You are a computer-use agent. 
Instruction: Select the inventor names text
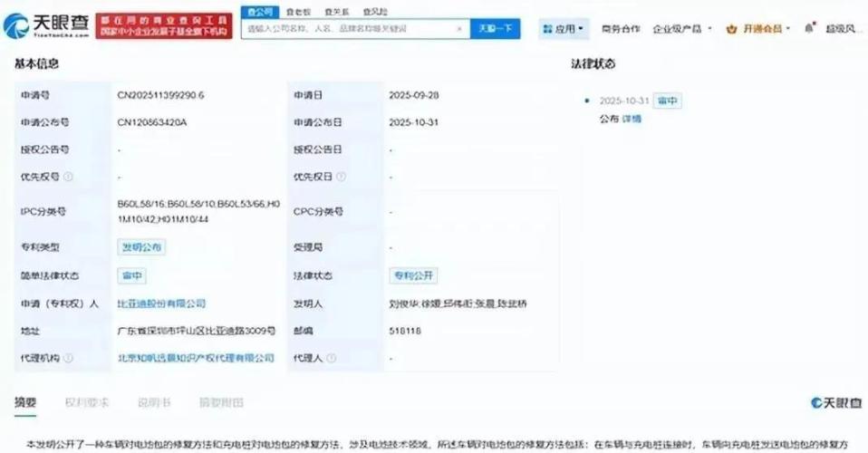(x=458, y=304)
